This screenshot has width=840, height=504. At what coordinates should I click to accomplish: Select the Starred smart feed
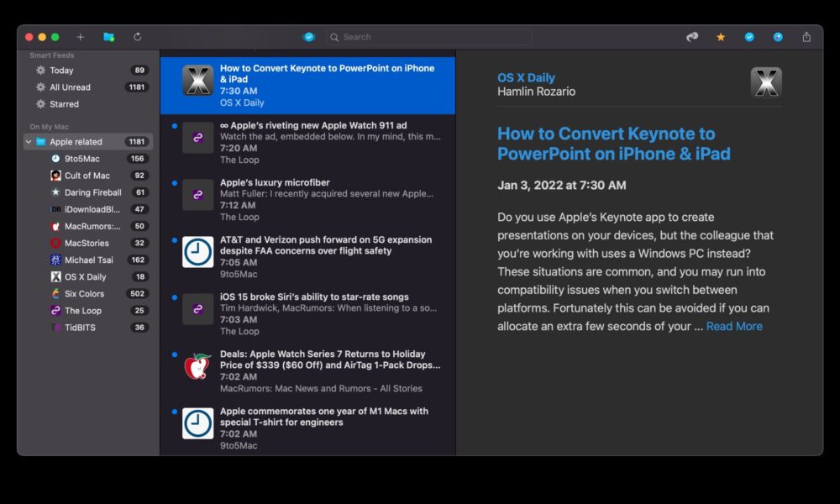coord(88,104)
